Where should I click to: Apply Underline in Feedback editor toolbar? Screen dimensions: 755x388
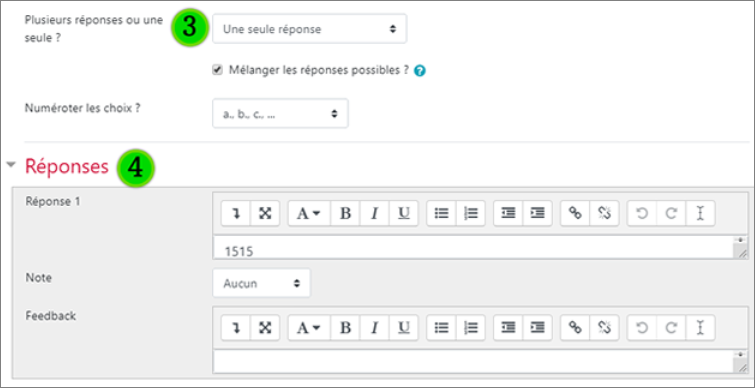(404, 328)
